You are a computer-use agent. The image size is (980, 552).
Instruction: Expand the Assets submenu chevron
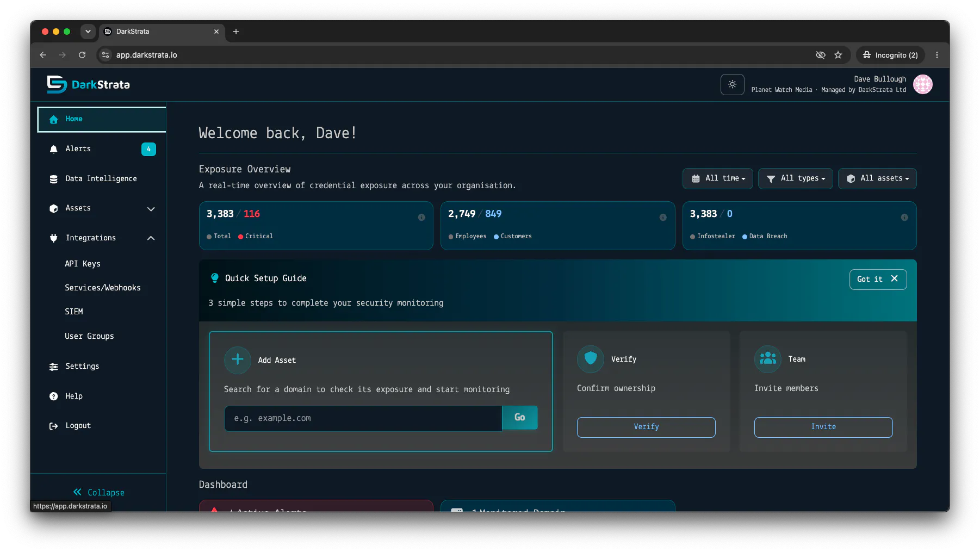tap(151, 209)
